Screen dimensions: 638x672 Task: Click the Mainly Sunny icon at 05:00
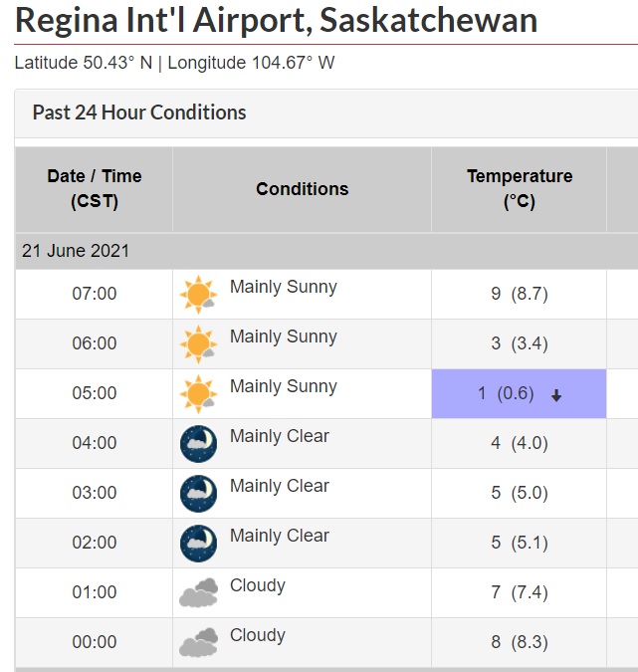(198, 394)
